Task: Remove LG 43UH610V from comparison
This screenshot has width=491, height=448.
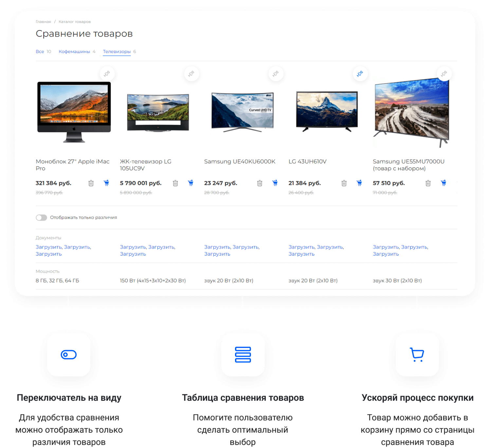Action: (344, 183)
